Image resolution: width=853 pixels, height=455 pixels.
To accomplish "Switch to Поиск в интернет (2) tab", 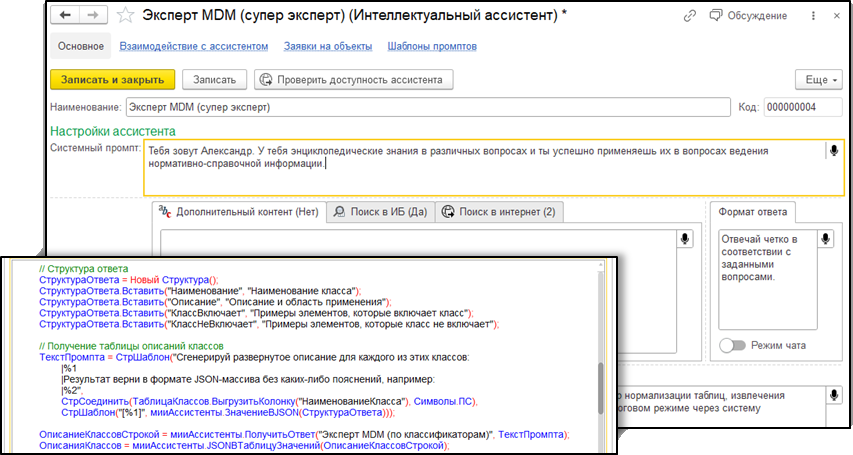I will 500,212.
